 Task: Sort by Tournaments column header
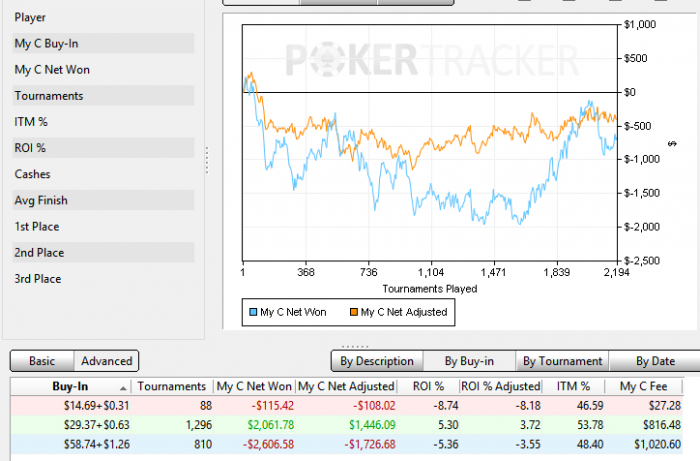pos(172,386)
